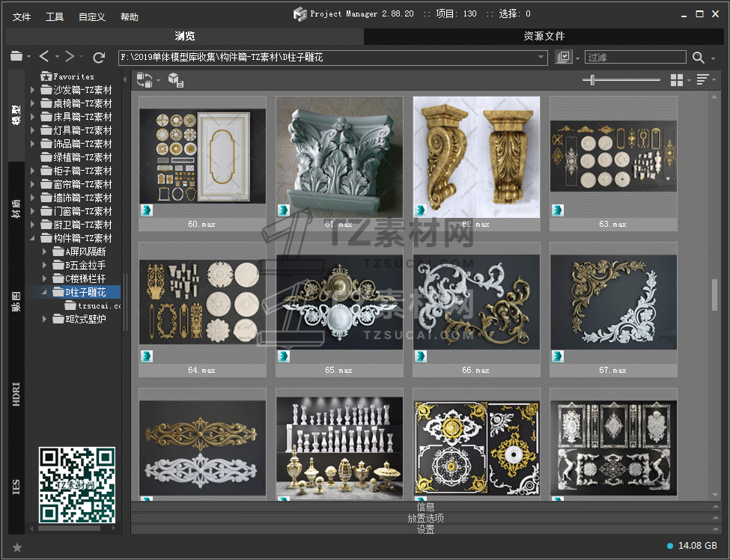The width and height of the screenshot is (730, 560).
Task: Click the sort order icon
Action: (702, 80)
